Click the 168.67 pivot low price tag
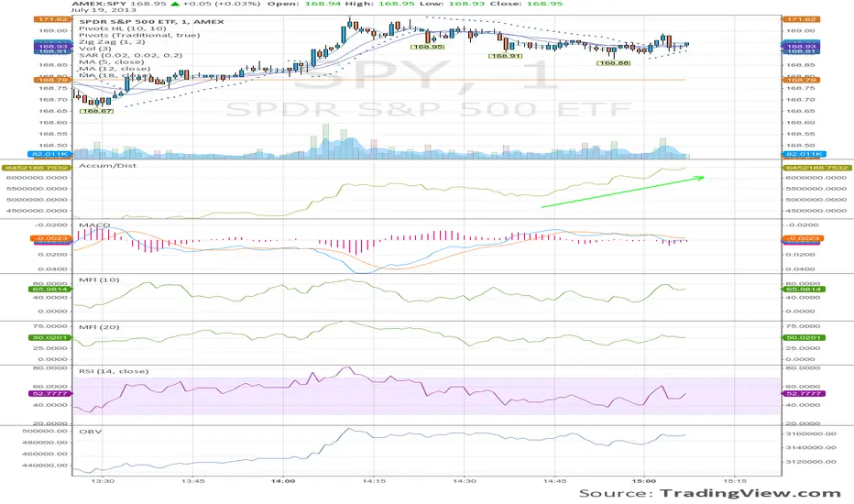The width and height of the screenshot is (854, 504). pos(97,111)
